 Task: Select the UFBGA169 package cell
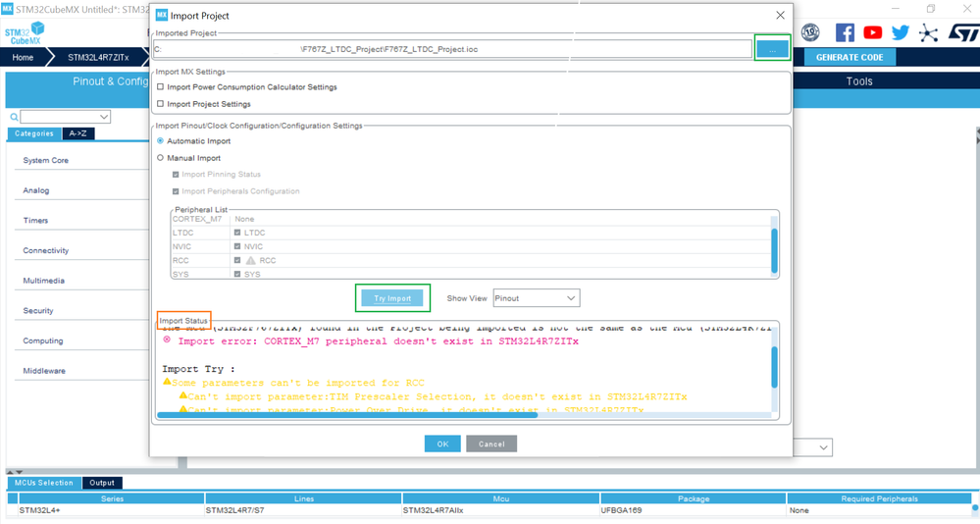pos(693,510)
